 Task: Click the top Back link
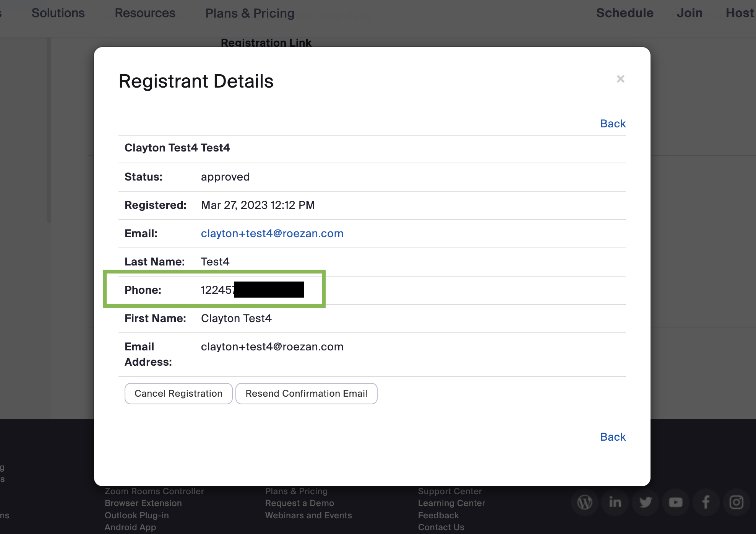(613, 124)
